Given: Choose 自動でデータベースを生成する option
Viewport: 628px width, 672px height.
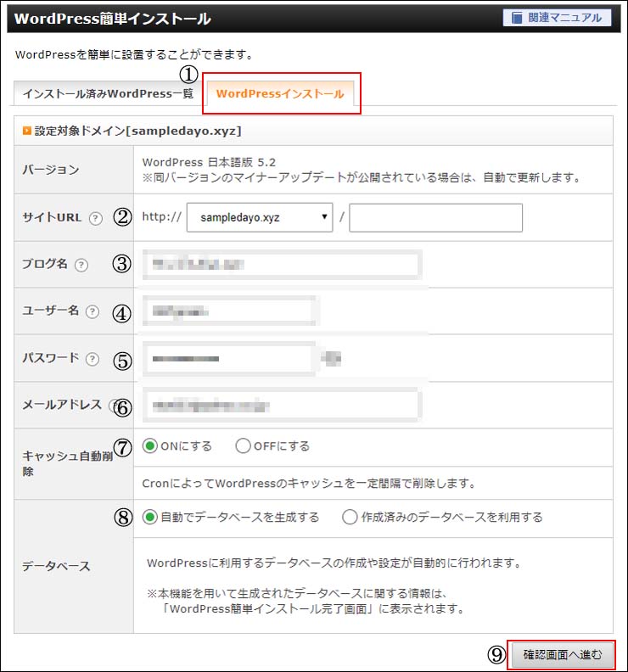Looking at the screenshot, I should pos(150,518).
